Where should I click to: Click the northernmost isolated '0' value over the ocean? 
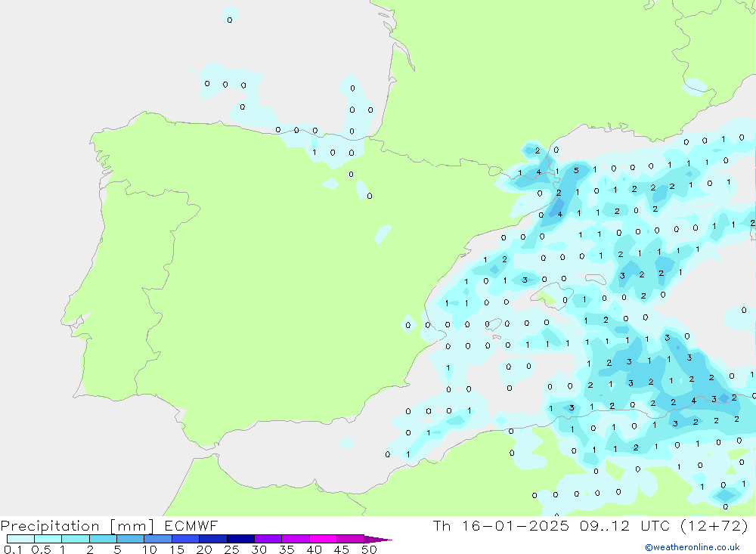coord(230,20)
